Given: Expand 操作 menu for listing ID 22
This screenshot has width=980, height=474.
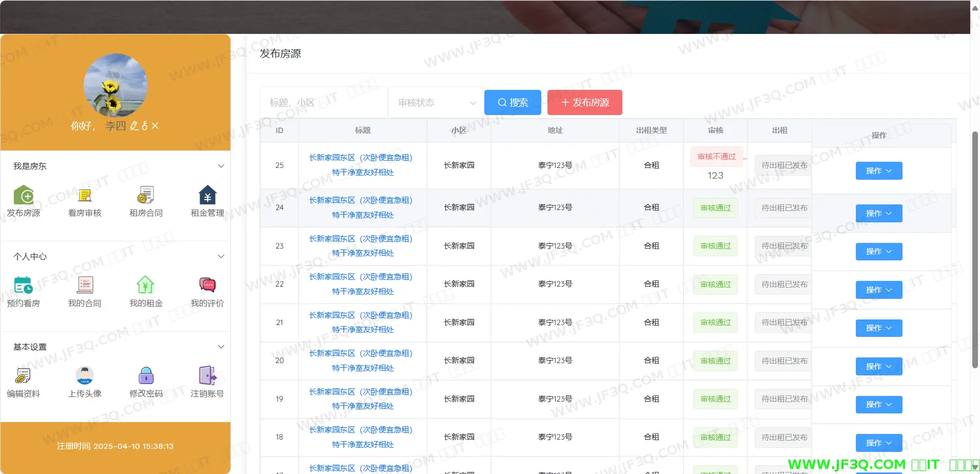Looking at the screenshot, I should coord(878,290).
